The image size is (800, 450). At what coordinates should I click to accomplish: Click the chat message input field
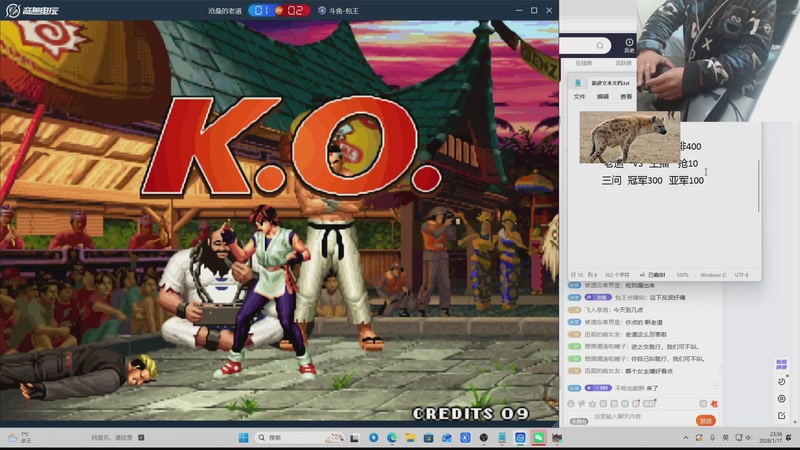pos(640,417)
